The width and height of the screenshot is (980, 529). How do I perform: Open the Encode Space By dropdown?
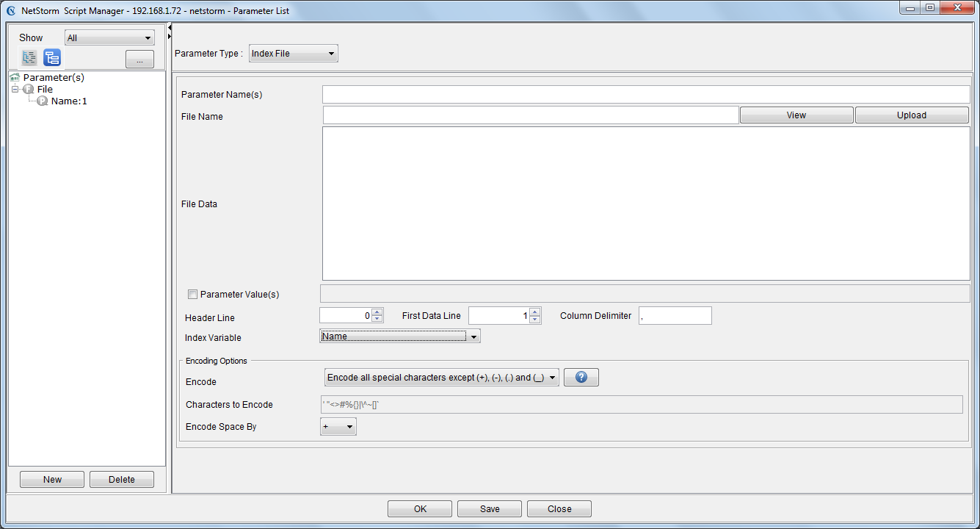pyautogui.click(x=338, y=426)
